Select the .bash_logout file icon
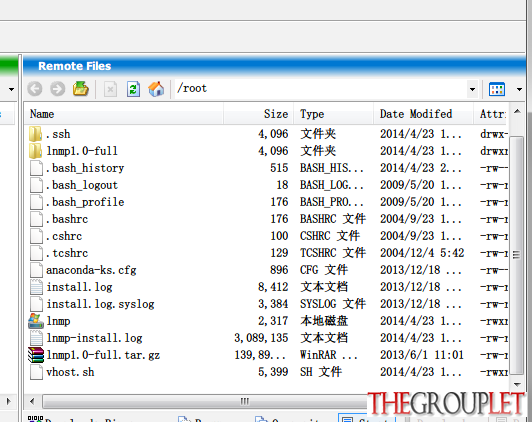 pos(36,185)
